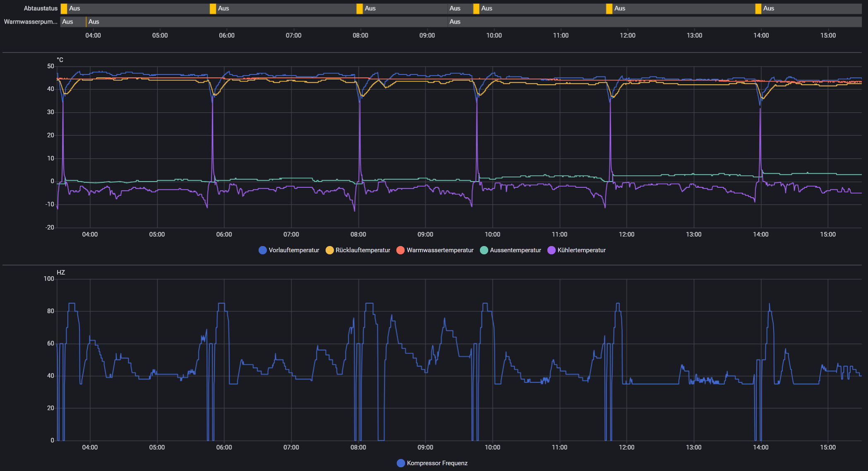Select the Aussentemperatur legend label
868x471 pixels.
pyautogui.click(x=515, y=250)
